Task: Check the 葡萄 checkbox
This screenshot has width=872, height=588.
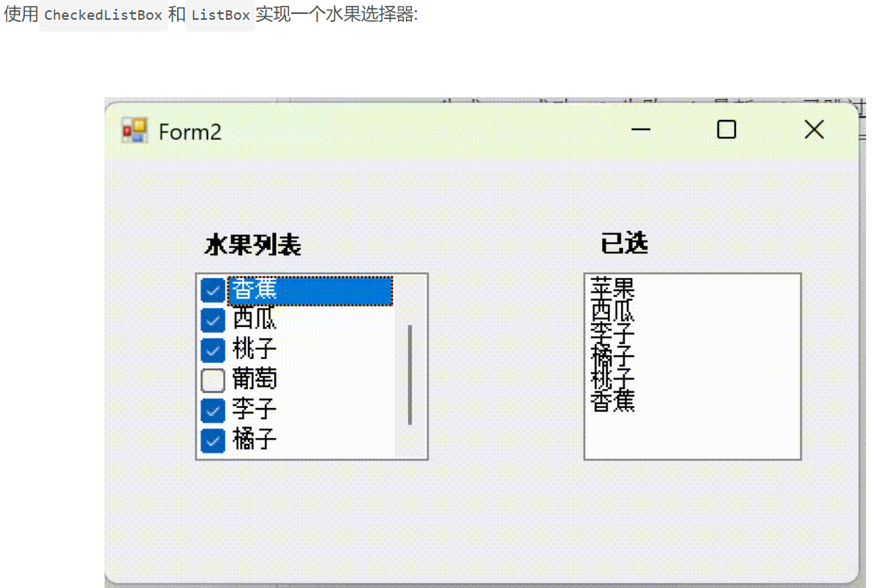Action: (212, 380)
